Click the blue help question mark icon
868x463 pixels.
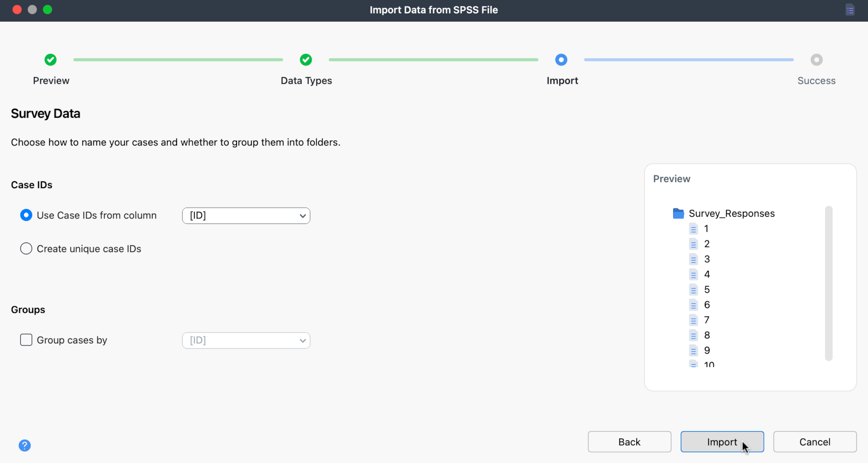25,445
